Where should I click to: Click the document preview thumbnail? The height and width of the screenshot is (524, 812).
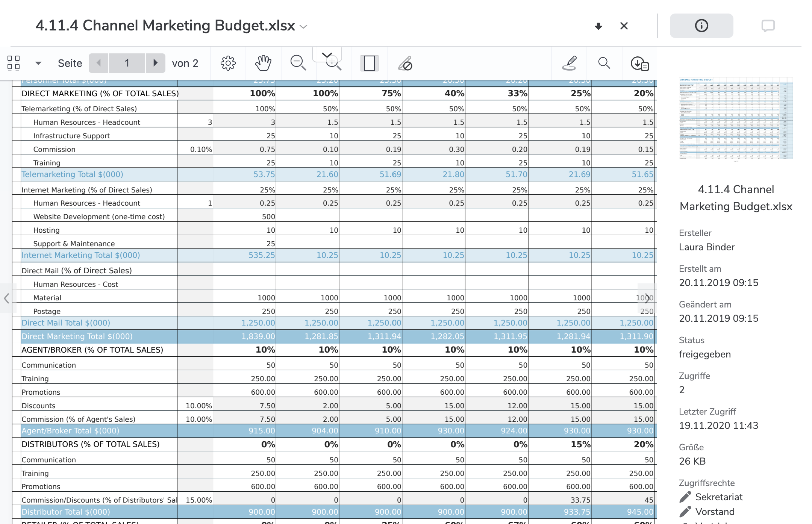(736, 119)
